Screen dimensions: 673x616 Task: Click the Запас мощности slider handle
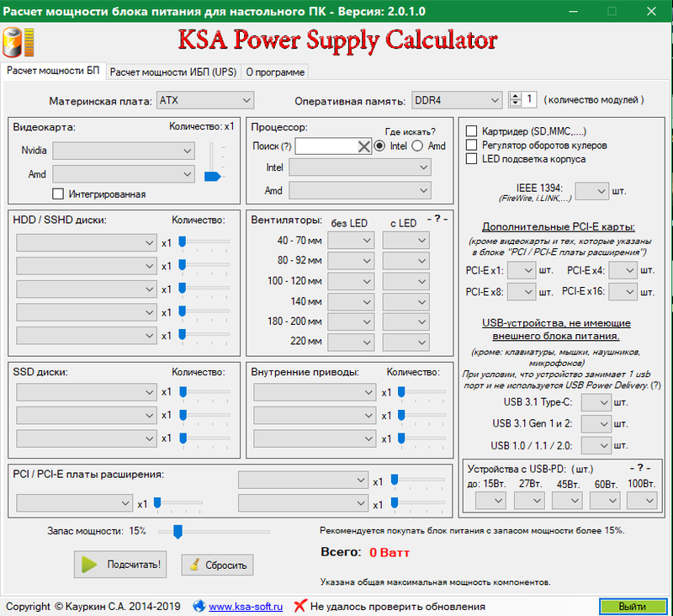[x=178, y=532]
